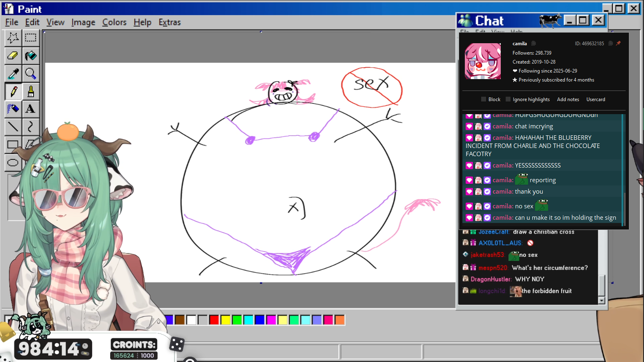Open the Help menu in Paint
644x362 pixels.
(142, 22)
